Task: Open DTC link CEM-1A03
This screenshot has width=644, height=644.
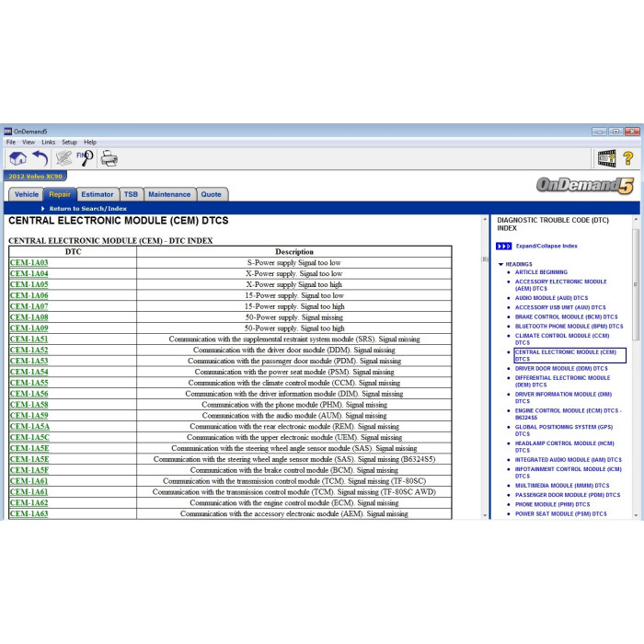Action: (29, 262)
